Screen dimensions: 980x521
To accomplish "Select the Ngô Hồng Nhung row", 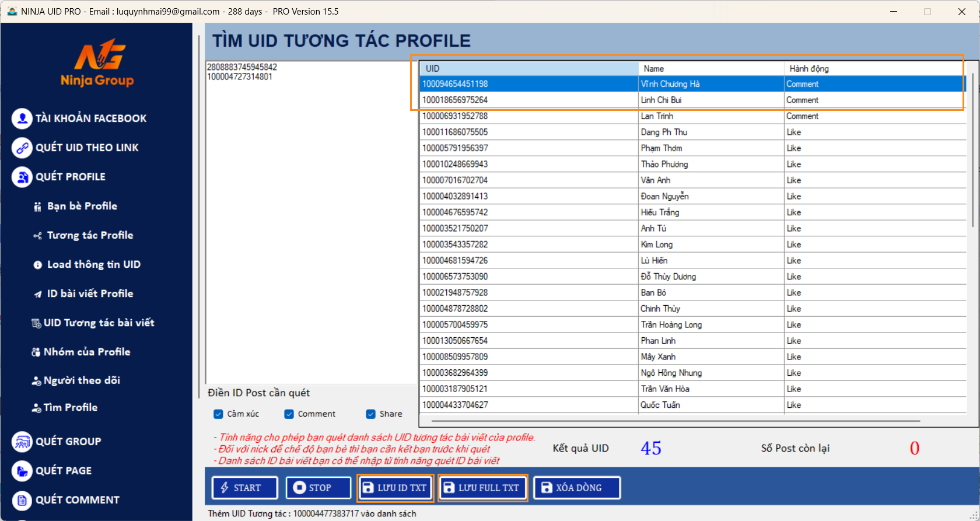I will pos(692,373).
